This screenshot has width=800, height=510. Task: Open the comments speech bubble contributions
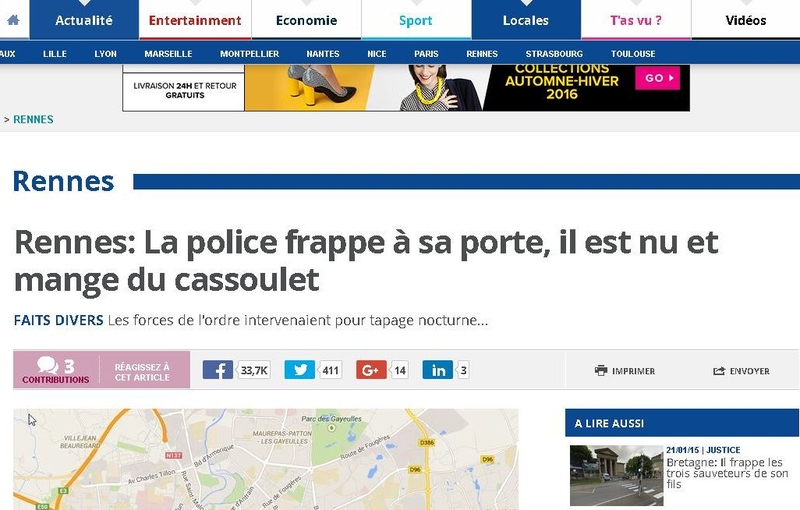pyautogui.click(x=47, y=366)
